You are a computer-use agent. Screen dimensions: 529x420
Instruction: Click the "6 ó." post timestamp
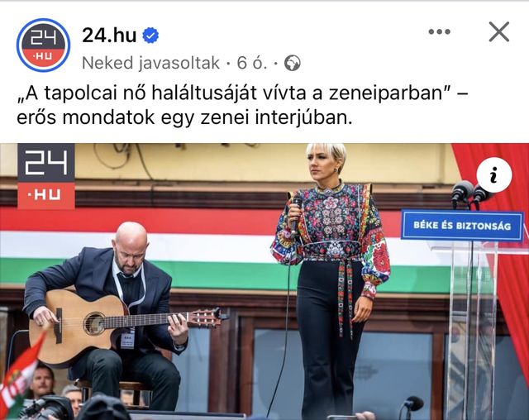pos(251,63)
